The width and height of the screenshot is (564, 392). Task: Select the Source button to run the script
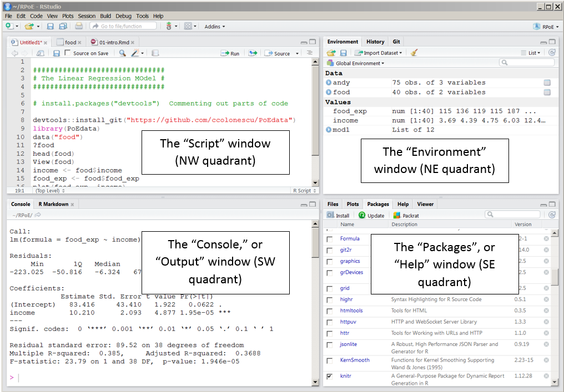point(278,53)
